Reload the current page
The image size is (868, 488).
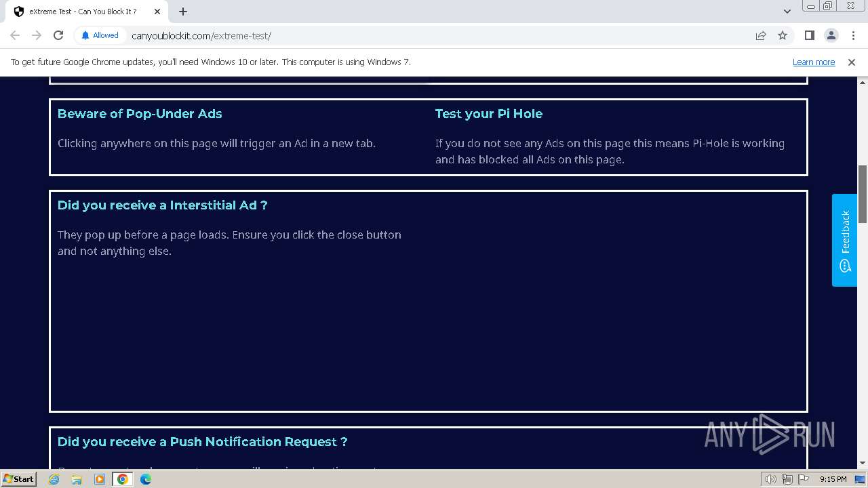pyautogui.click(x=58, y=35)
